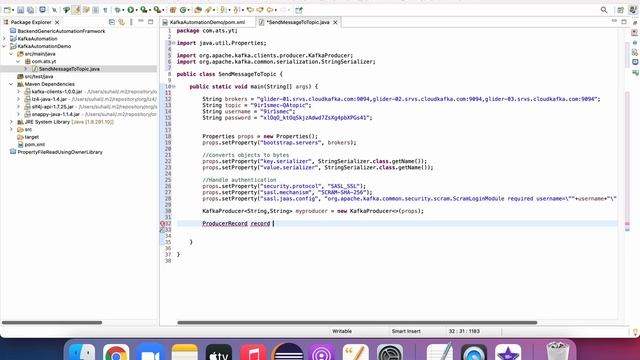Click the editor horizontal scrollbar thumb

coord(357,322)
